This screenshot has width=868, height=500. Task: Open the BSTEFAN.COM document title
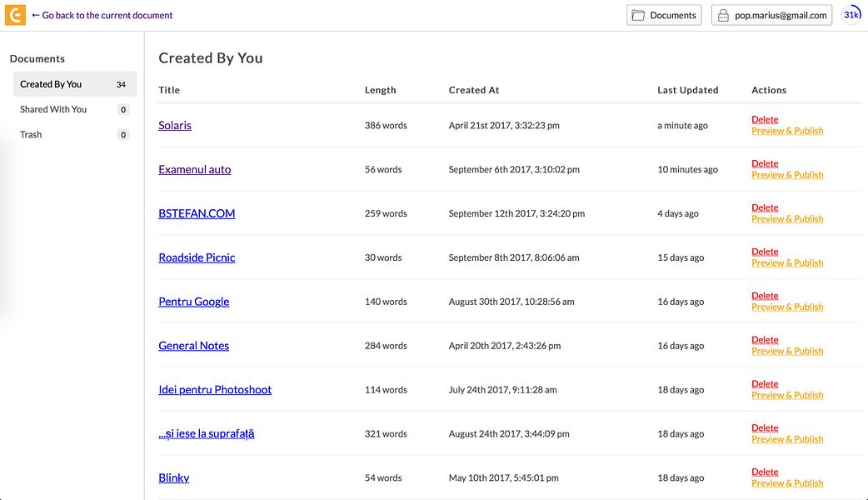pos(197,213)
